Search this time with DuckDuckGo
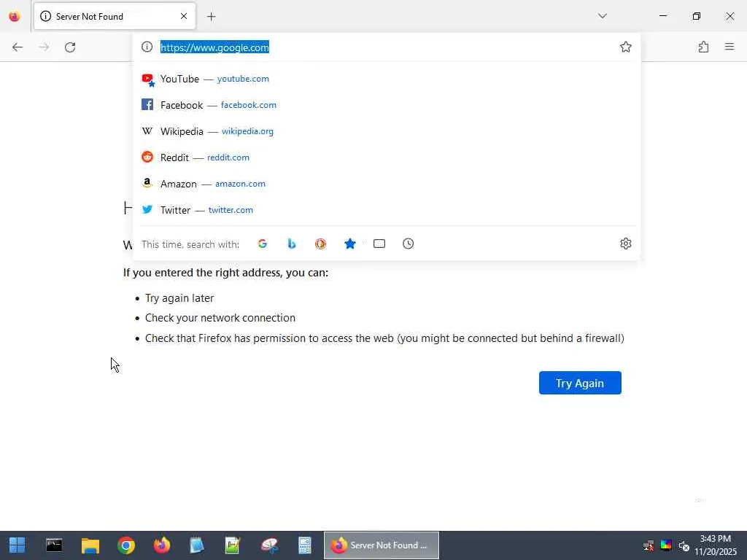The height and width of the screenshot is (560, 747). (x=321, y=244)
